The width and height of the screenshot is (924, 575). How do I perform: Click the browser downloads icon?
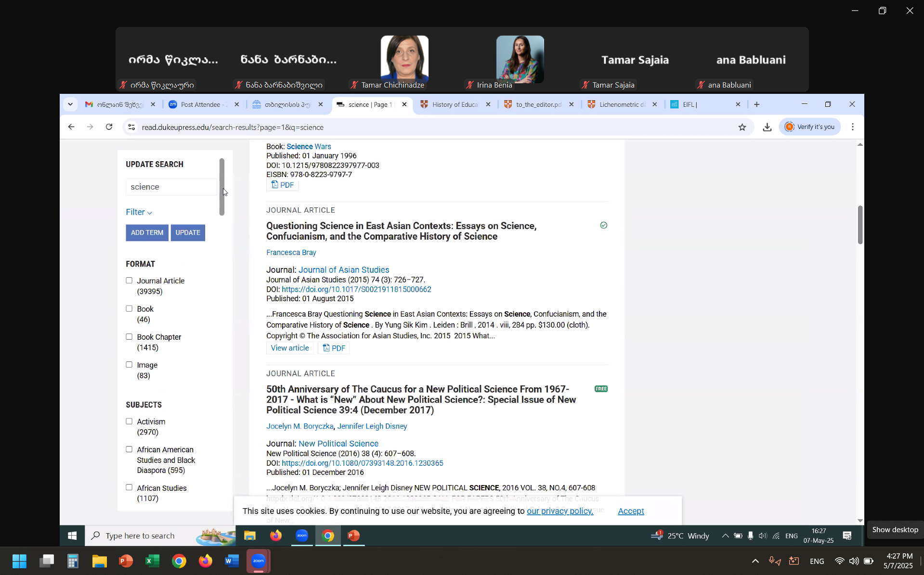pos(767,127)
